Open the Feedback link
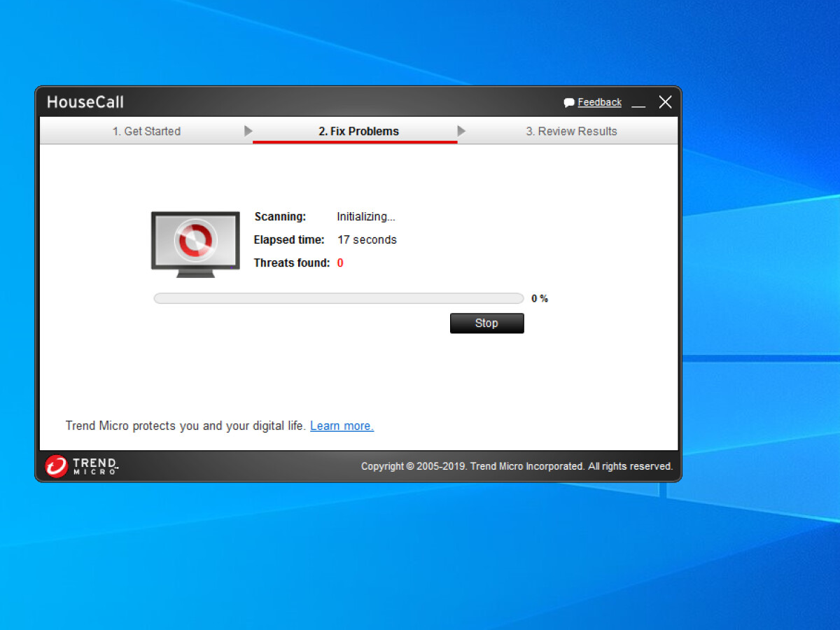Viewport: 840px width, 630px height. click(x=599, y=102)
